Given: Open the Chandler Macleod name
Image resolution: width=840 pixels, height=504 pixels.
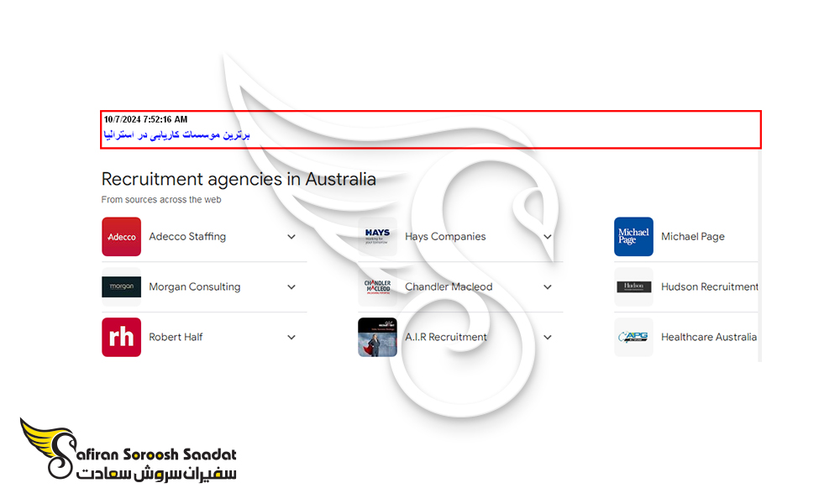Looking at the screenshot, I should click(449, 287).
